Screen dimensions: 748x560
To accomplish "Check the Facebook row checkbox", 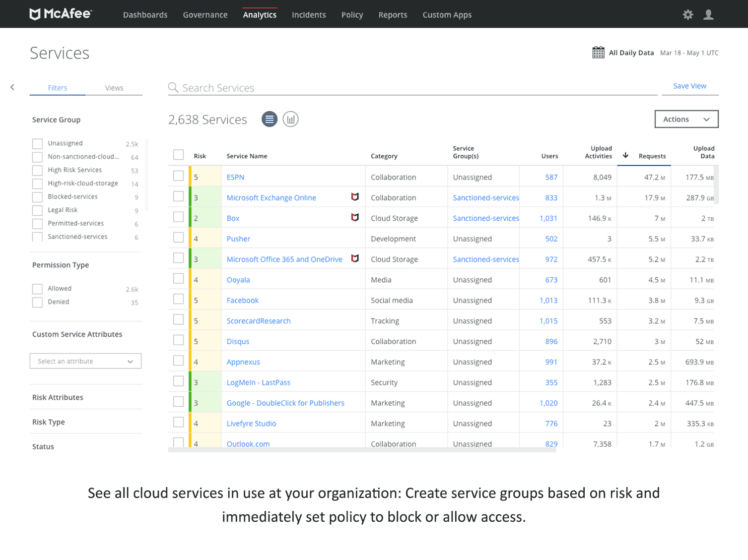I will (179, 299).
